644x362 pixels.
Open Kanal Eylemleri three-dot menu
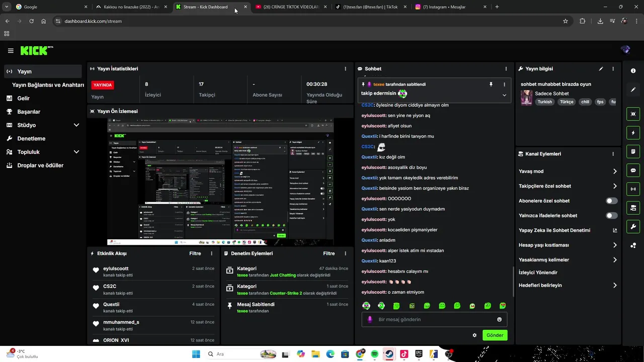coord(613,154)
